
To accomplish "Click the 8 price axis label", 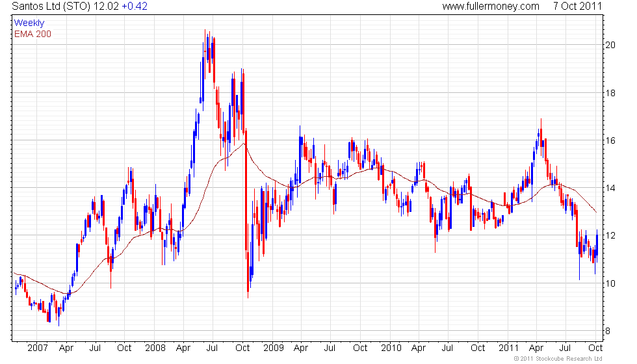I will pyautogui.click(x=608, y=331).
